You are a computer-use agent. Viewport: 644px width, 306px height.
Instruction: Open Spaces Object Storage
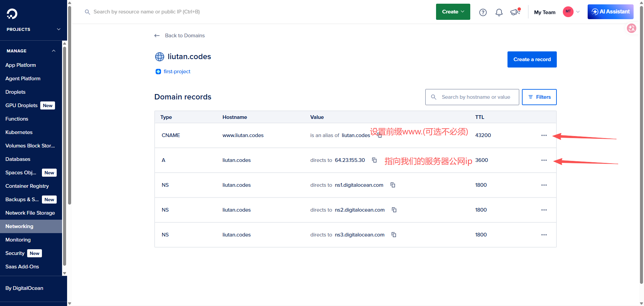21,173
